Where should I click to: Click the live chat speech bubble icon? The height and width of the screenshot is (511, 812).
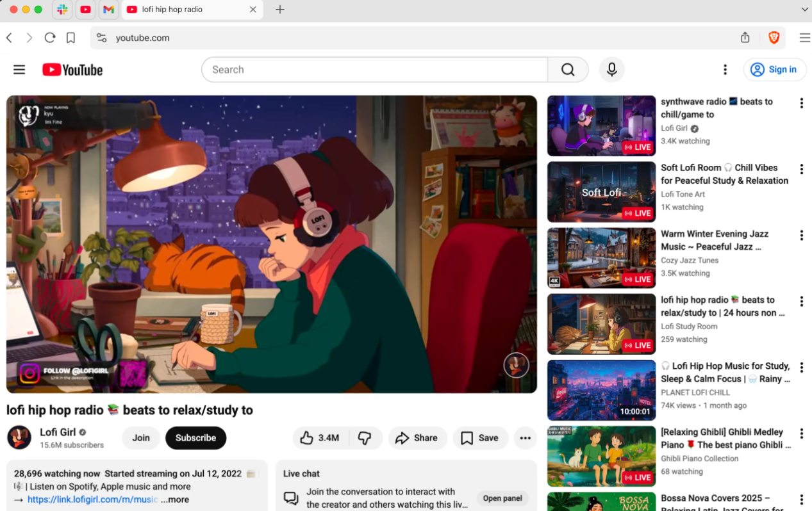pos(291,498)
